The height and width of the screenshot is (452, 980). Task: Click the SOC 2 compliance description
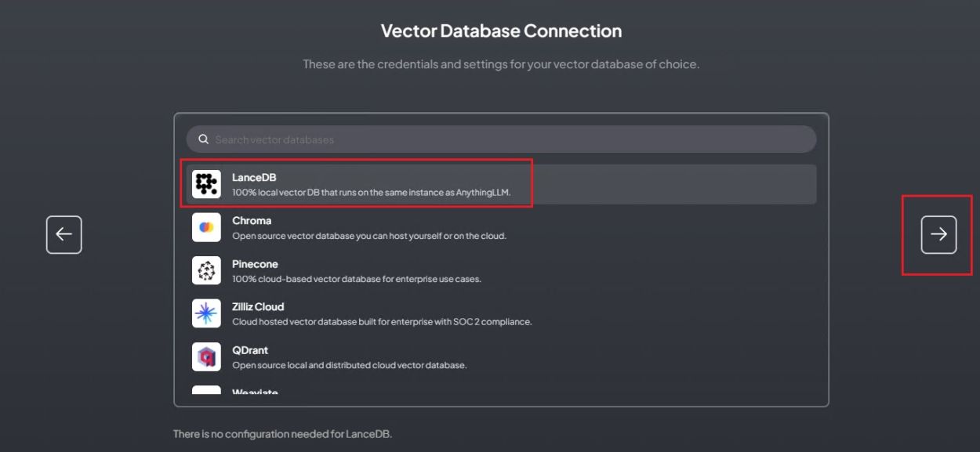tap(382, 322)
